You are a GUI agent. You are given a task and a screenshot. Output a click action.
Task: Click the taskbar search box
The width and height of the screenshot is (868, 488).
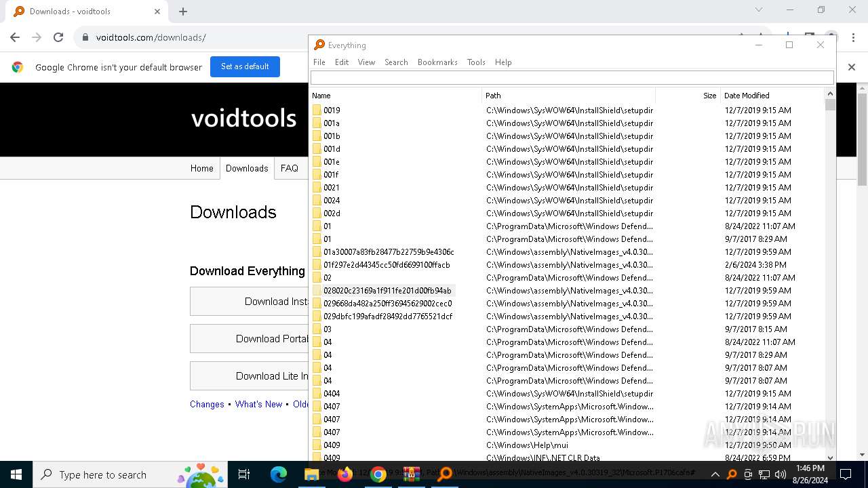[x=132, y=474]
